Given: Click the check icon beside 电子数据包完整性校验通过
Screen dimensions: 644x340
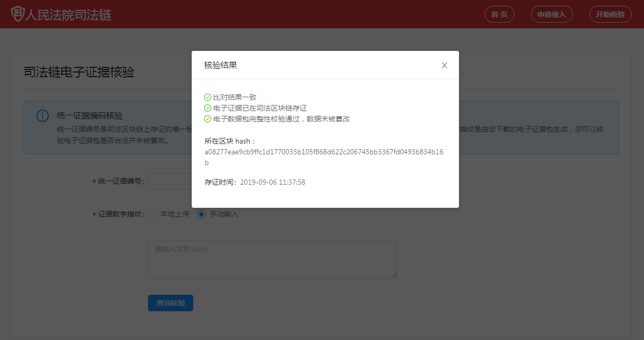Looking at the screenshot, I should [x=207, y=118].
